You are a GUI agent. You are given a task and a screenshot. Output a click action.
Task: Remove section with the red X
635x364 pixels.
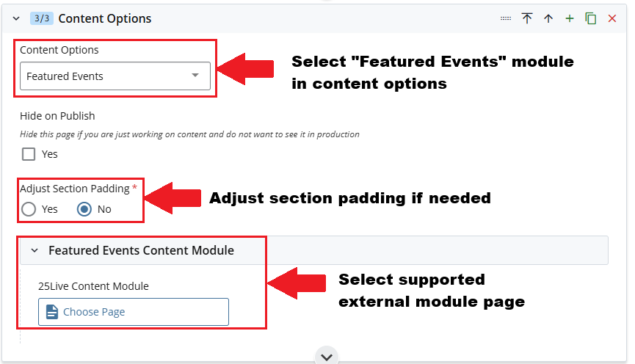click(612, 19)
